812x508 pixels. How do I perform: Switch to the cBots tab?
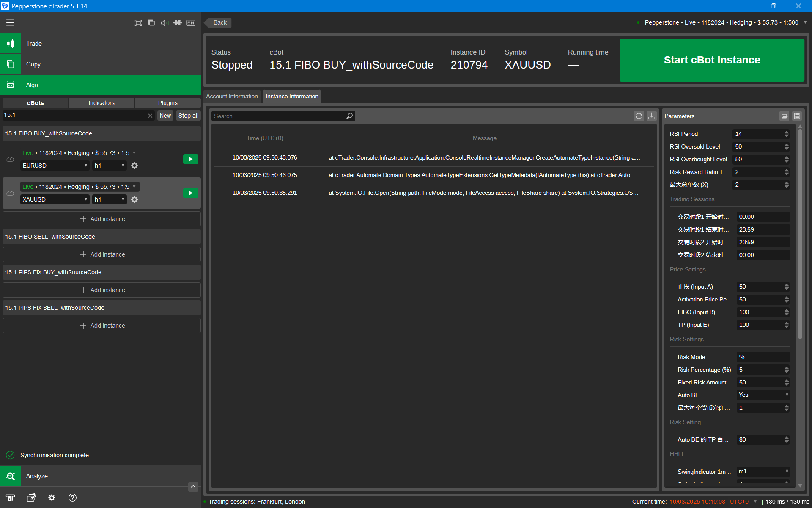[36, 103]
